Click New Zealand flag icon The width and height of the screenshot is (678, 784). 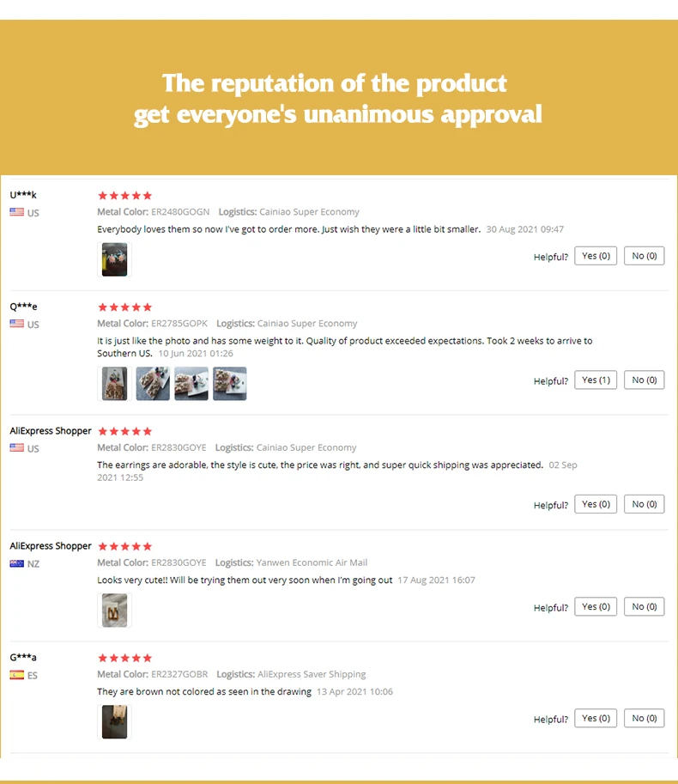click(16, 563)
